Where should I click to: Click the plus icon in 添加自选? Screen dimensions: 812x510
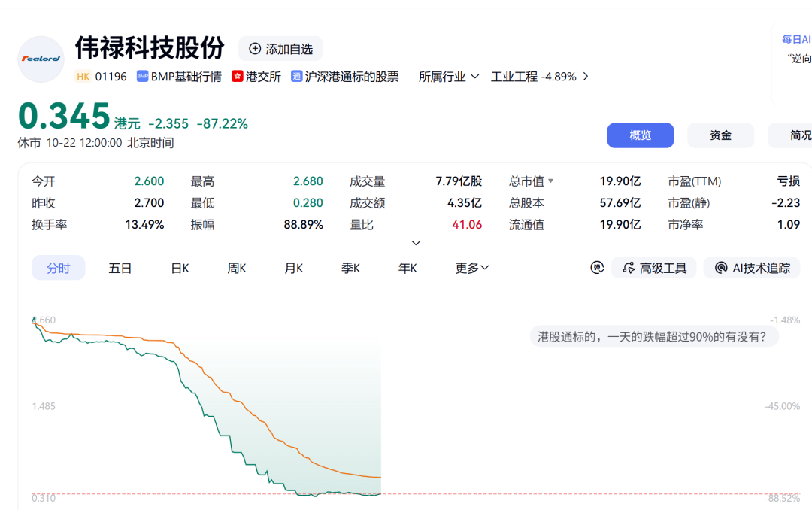click(x=255, y=49)
